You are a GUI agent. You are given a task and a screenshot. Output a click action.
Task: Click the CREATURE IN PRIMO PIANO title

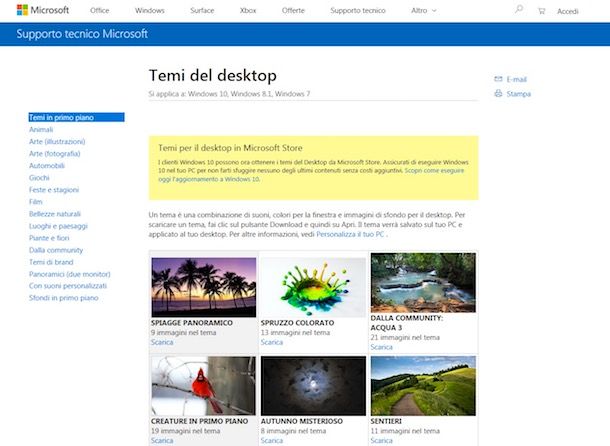[x=200, y=421]
